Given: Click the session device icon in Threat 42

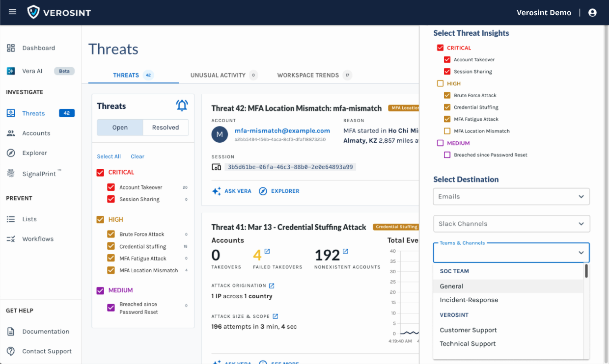Looking at the screenshot, I should [x=216, y=167].
